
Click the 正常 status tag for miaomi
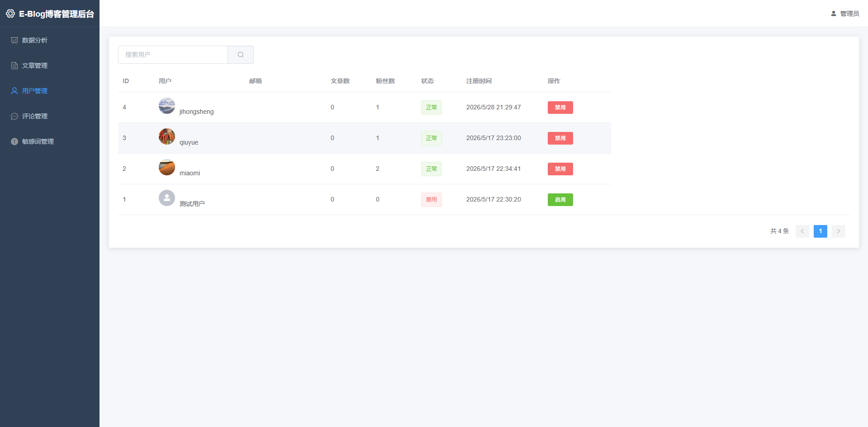point(432,169)
